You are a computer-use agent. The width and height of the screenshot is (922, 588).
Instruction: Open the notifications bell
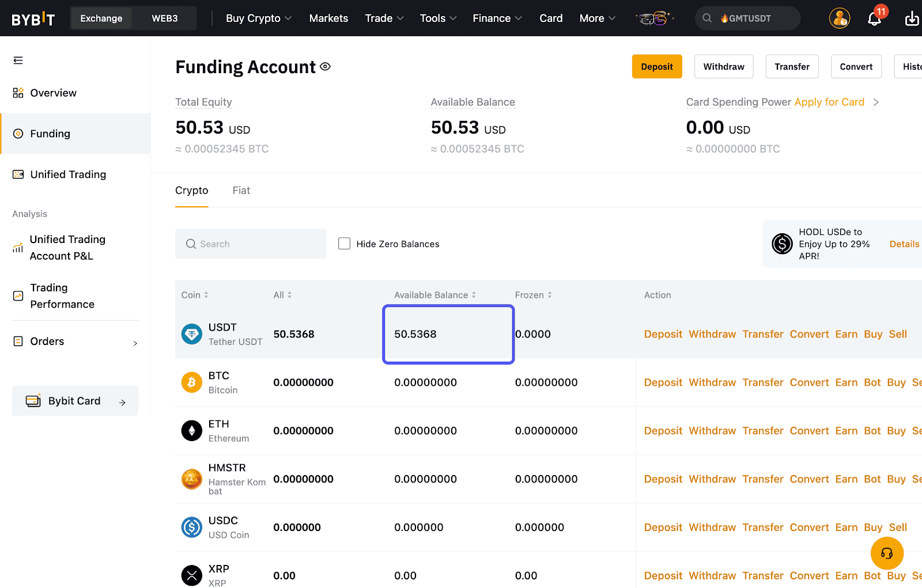874,18
